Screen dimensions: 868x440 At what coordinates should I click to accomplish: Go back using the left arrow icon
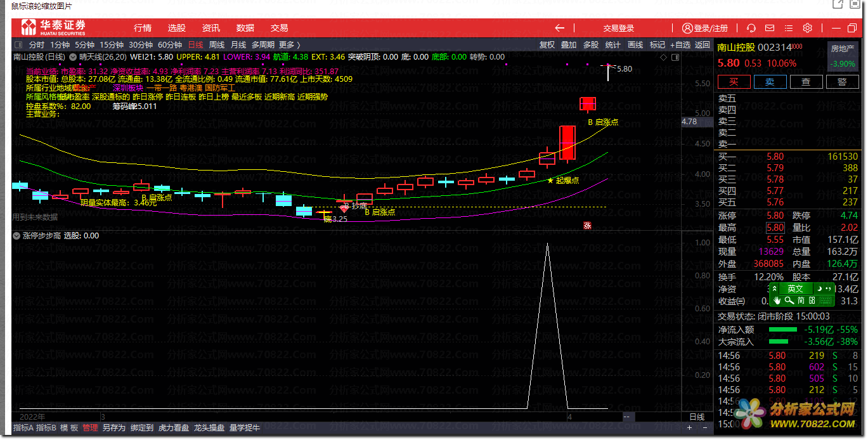point(559,28)
